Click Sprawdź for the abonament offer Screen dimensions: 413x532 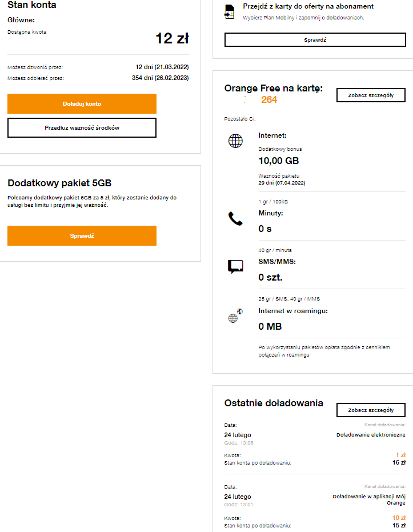[315, 40]
